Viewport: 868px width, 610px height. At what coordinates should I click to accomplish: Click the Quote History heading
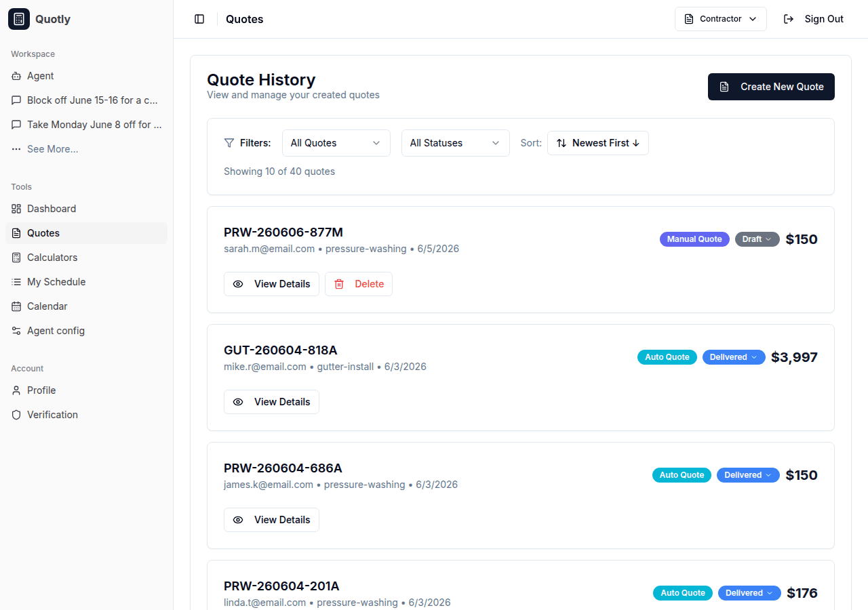[x=261, y=80]
